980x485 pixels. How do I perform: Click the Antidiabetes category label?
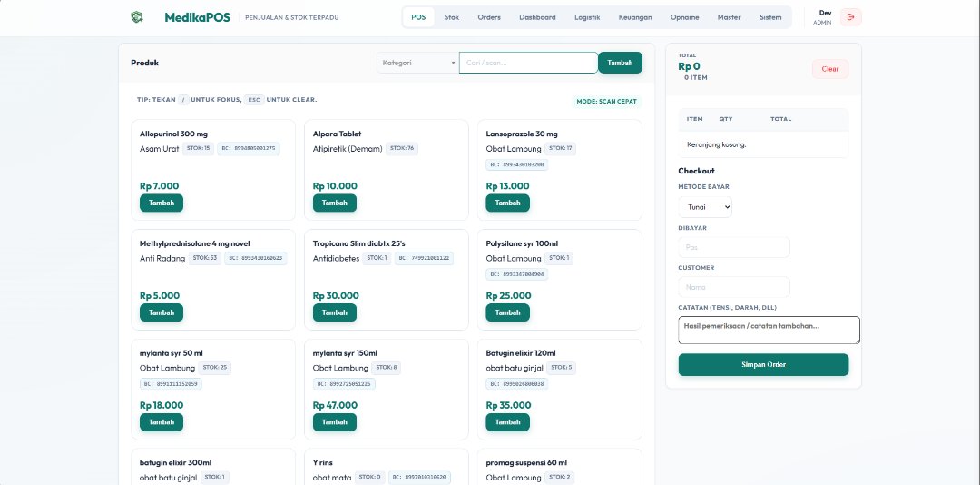point(337,259)
